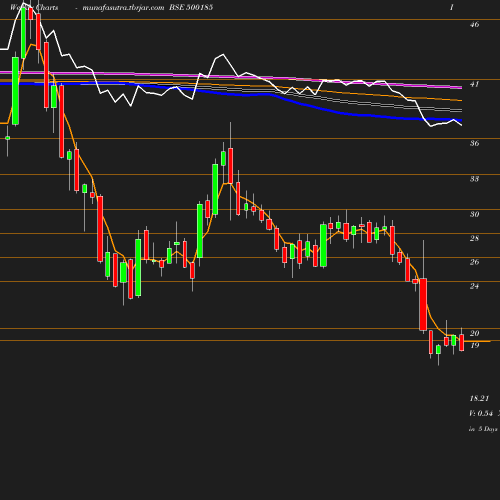The width and height of the screenshot is (500, 500).
Task: Click the 36 price axis label
Action: click(474, 143)
